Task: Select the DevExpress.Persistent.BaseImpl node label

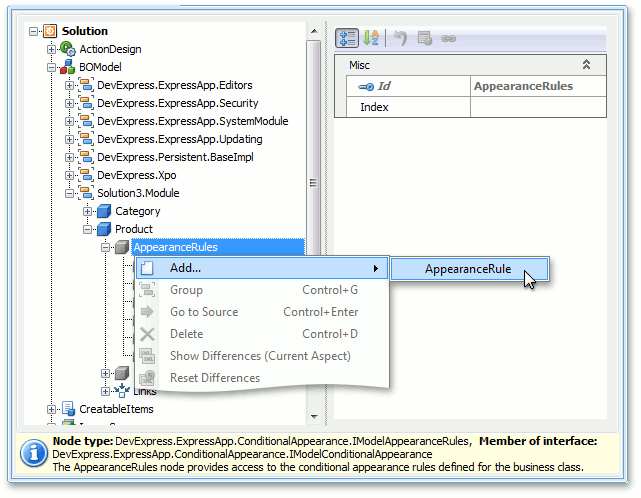Action: click(x=175, y=157)
